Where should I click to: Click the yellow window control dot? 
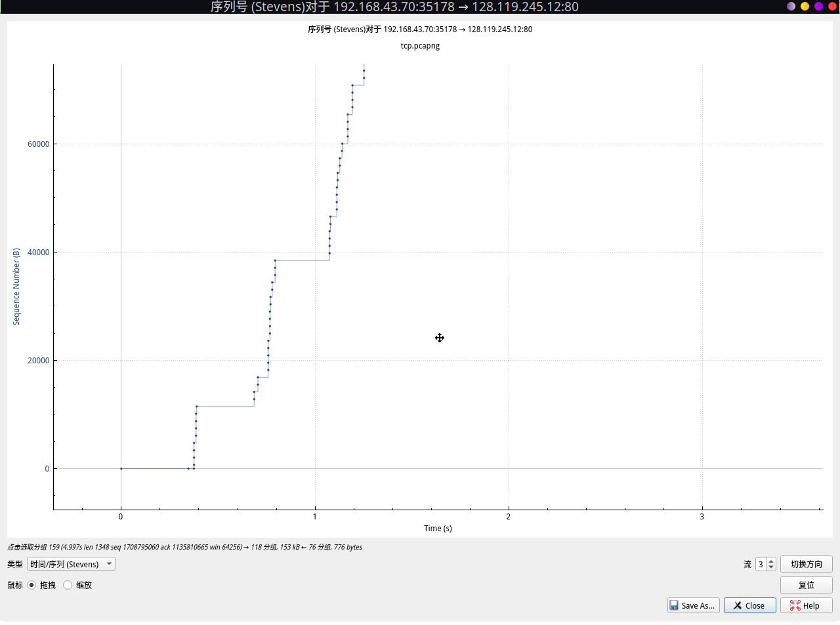pyautogui.click(x=805, y=6)
